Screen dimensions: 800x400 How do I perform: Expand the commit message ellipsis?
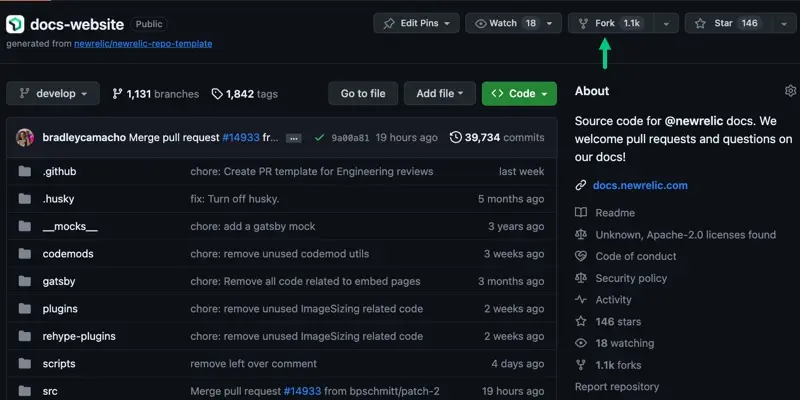click(x=293, y=138)
